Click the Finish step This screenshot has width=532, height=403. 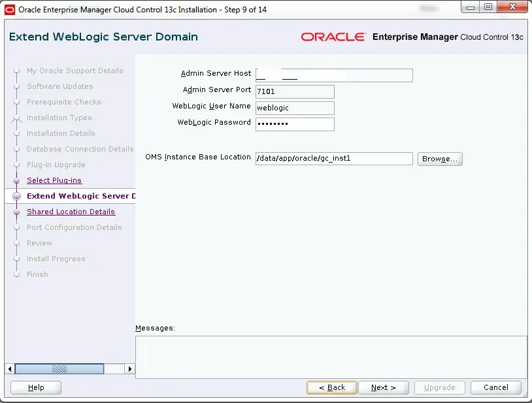tap(38, 274)
